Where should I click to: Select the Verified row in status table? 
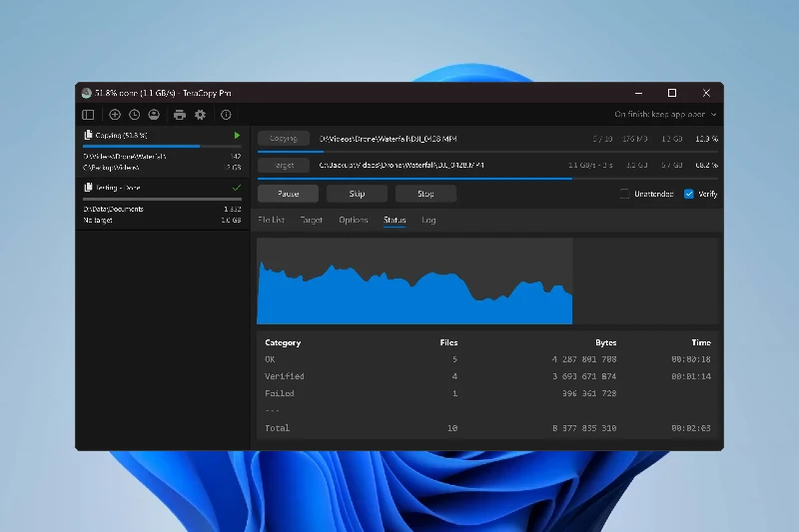487,376
